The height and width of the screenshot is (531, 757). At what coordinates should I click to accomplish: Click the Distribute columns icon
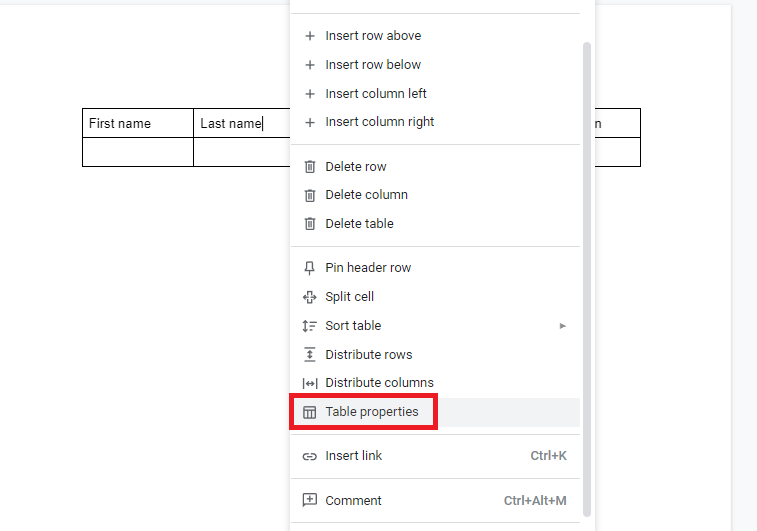pyautogui.click(x=309, y=383)
